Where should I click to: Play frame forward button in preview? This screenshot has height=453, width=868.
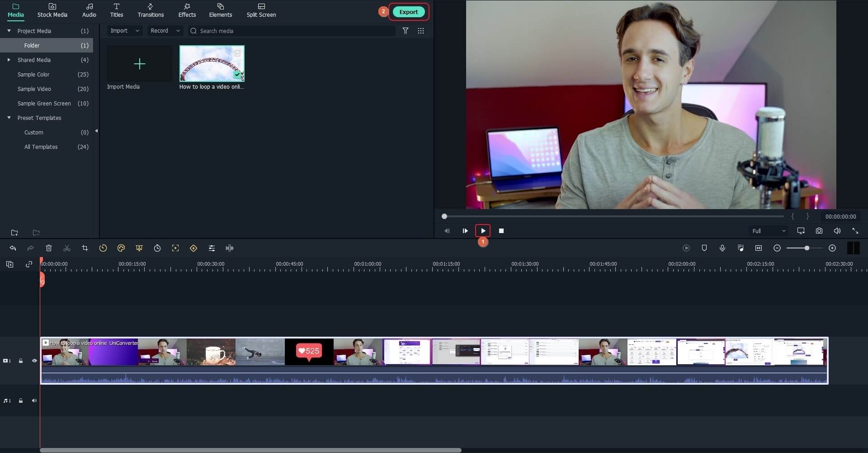[x=465, y=231]
